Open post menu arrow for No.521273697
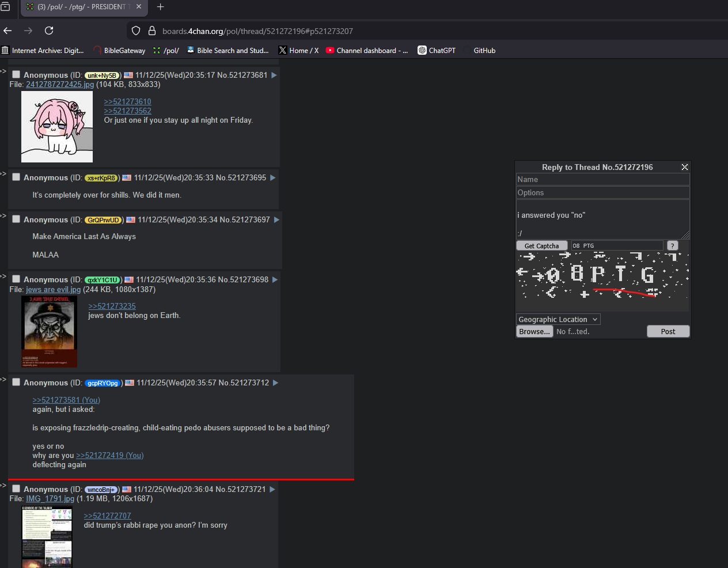Image resolution: width=728 pixels, height=568 pixels. tap(276, 219)
